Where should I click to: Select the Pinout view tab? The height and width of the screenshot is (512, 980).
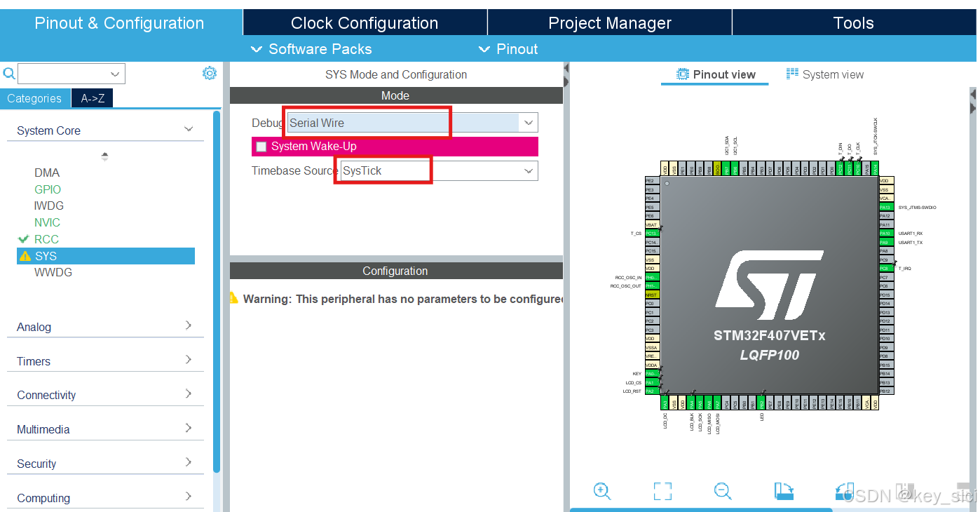point(716,74)
